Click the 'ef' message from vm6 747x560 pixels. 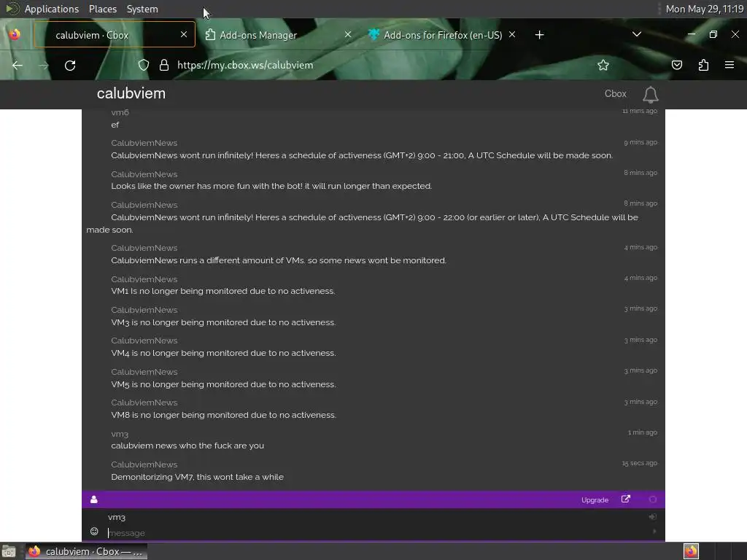[x=115, y=125]
